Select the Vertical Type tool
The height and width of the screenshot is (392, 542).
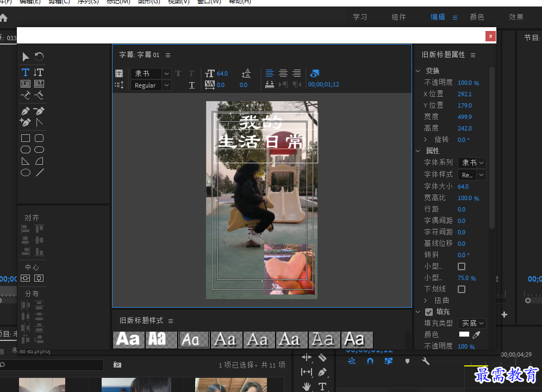39,72
